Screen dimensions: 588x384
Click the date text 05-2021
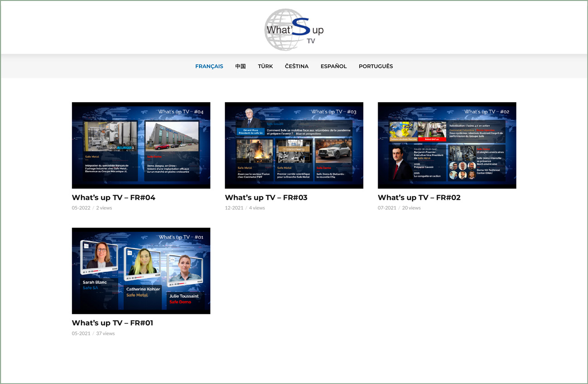(81, 333)
